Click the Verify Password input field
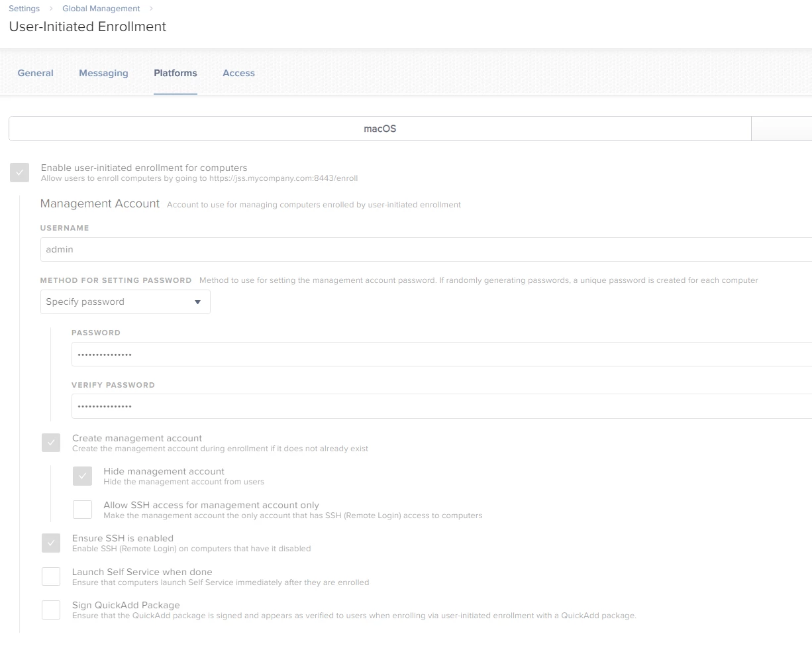This screenshot has height=656, width=812. click(442, 406)
